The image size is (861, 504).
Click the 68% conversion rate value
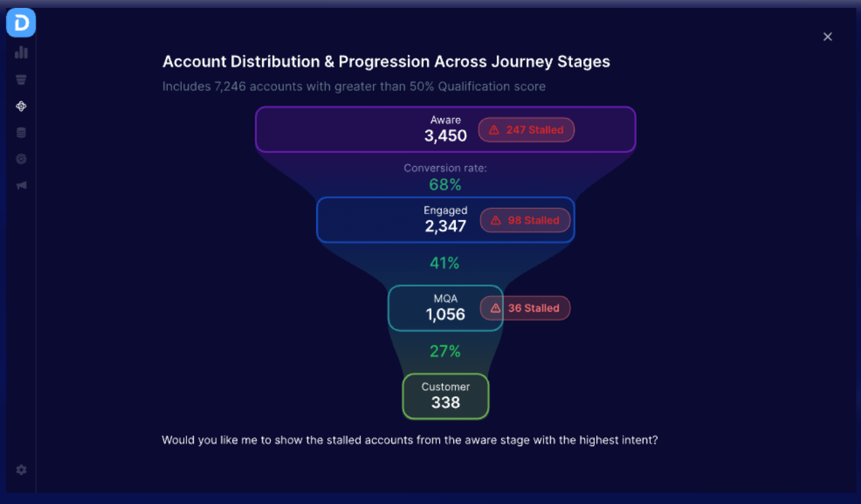445,184
